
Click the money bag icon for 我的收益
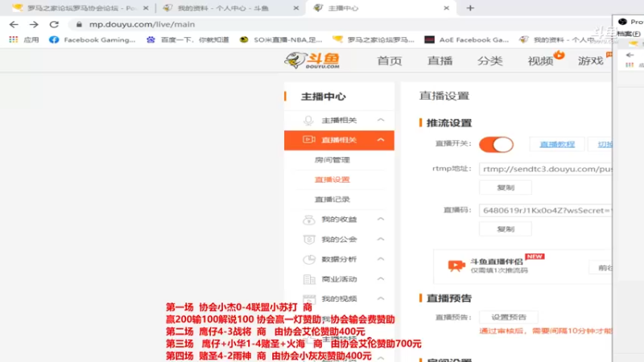pyautogui.click(x=308, y=220)
